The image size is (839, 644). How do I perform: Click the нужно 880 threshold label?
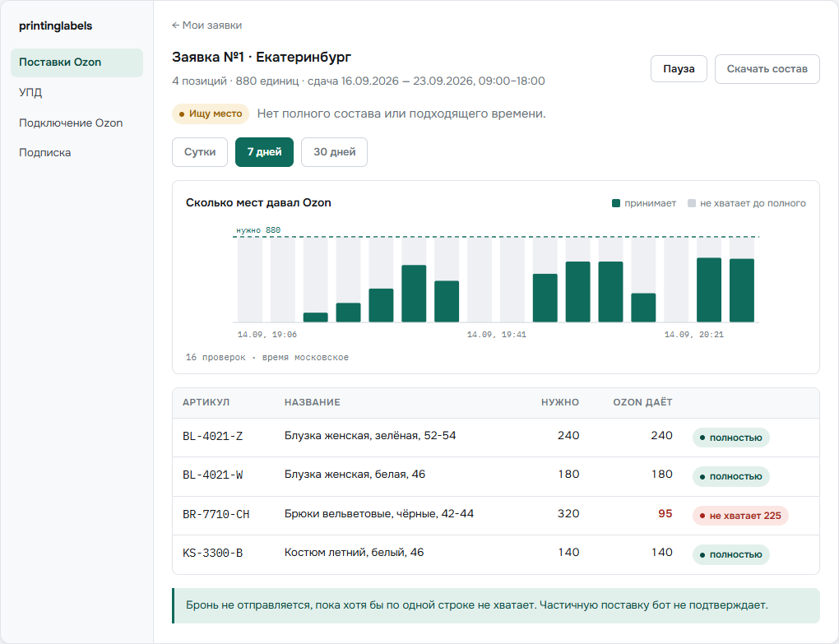(x=258, y=230)
